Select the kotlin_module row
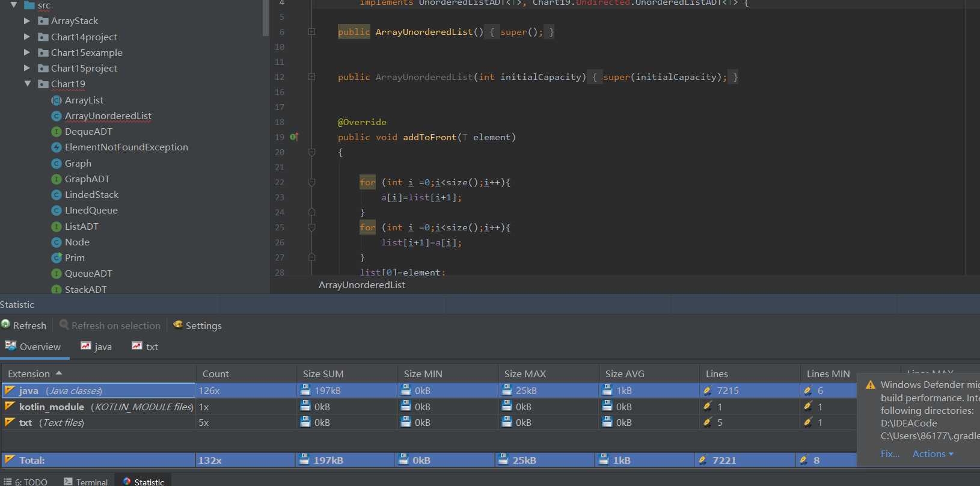 pyautogui.click(x=429, y=407)
